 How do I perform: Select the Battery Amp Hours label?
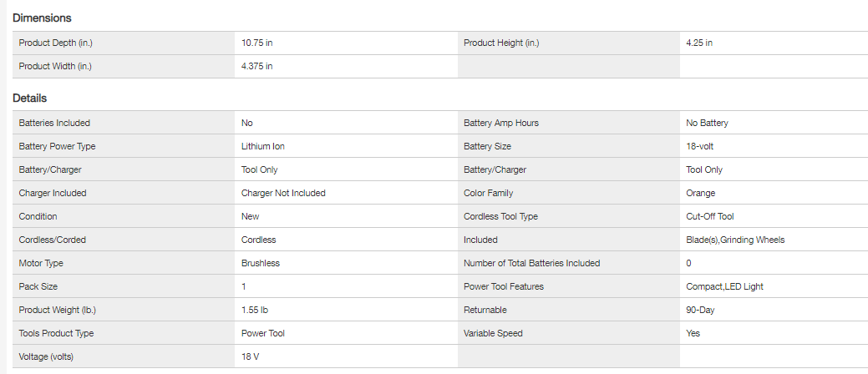click(501, 123)
